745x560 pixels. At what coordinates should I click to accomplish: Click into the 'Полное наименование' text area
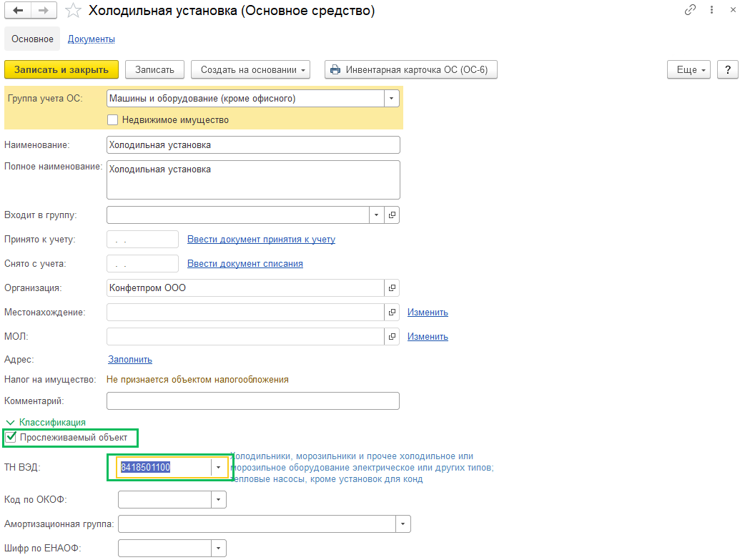point(253,180)
